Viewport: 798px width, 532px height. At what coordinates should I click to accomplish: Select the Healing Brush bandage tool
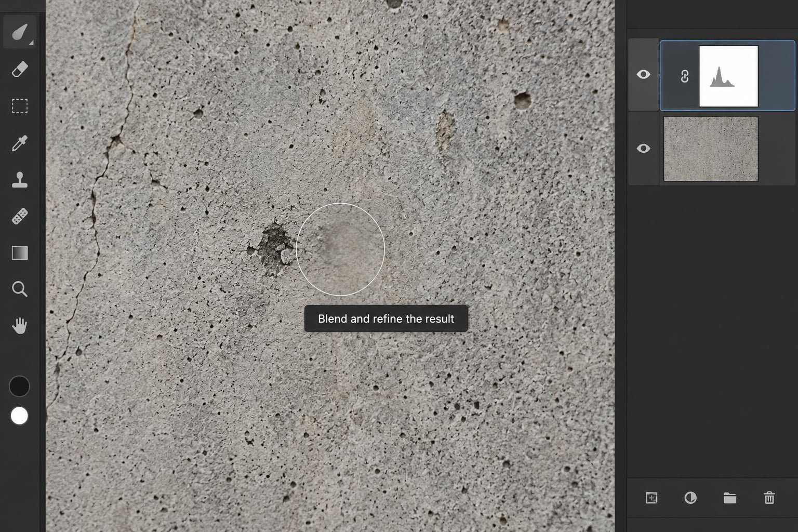coord(20,216)
